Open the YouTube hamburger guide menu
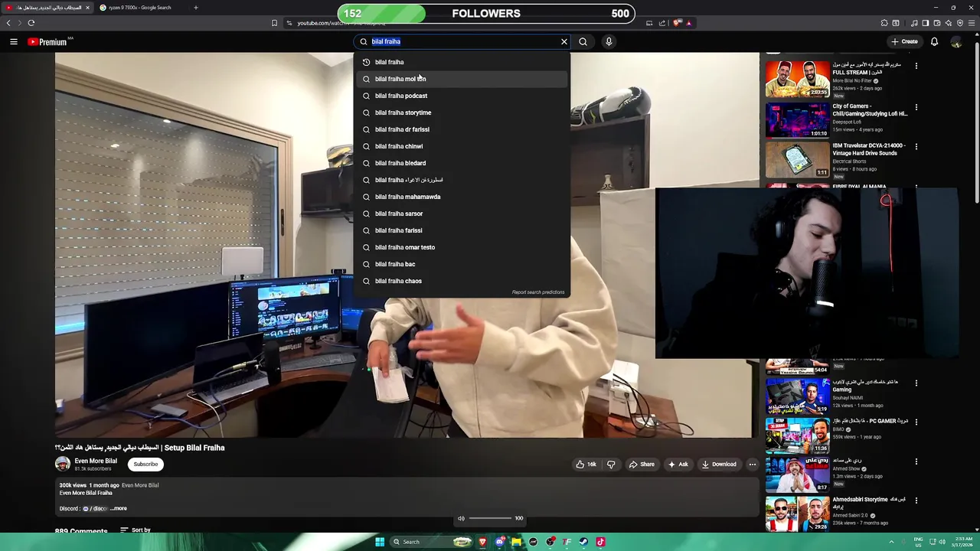 point(14,41)
